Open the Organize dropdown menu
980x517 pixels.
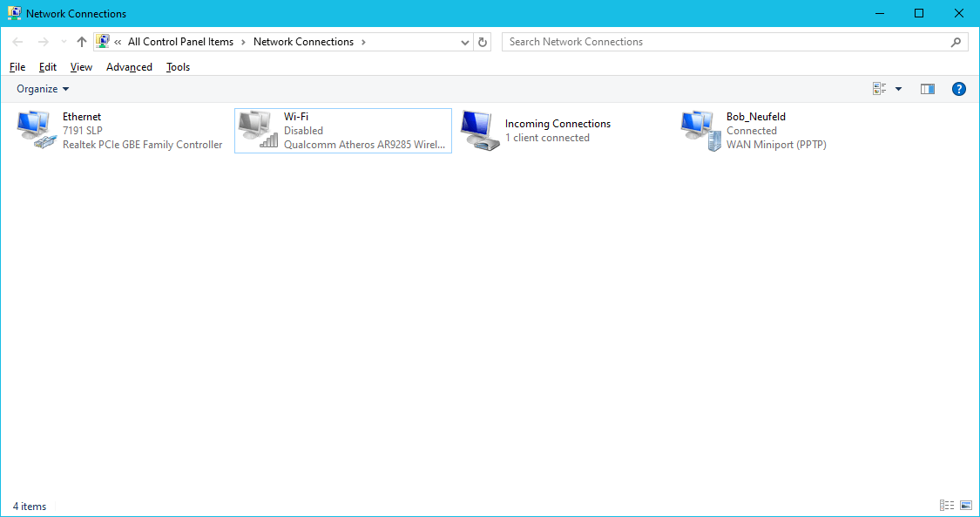[x=42, y=88]
